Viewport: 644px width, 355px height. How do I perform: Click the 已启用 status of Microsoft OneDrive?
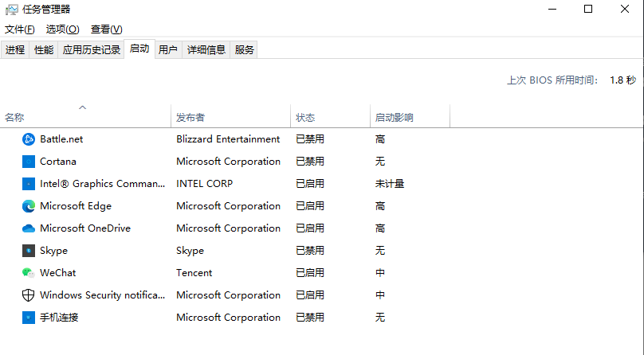(x=310, y=228)
